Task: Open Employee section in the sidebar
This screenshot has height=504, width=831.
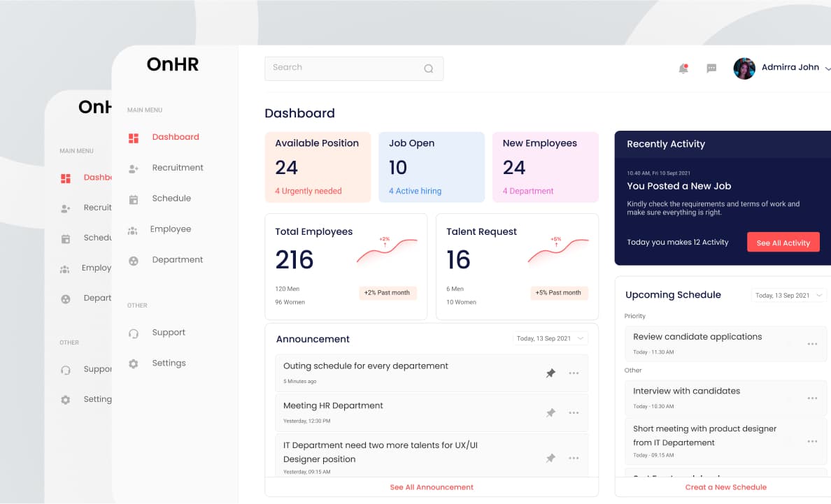Action: pos(170,229)
